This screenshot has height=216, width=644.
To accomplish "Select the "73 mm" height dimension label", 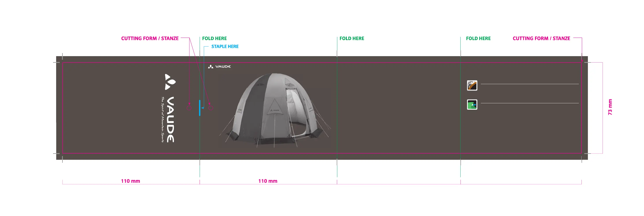I will [x=610, y=107].
